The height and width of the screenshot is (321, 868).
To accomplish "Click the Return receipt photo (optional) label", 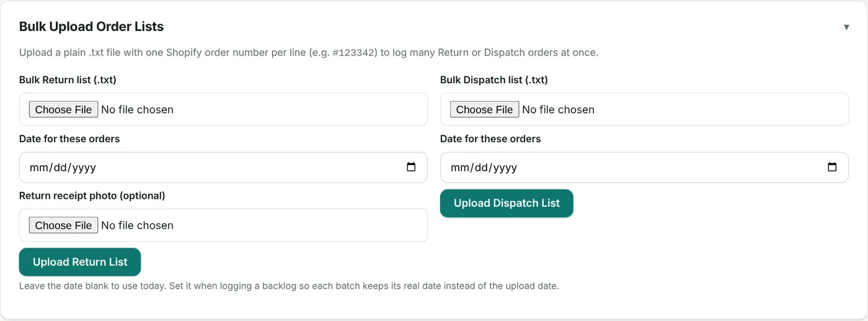I will coord(92,196).
